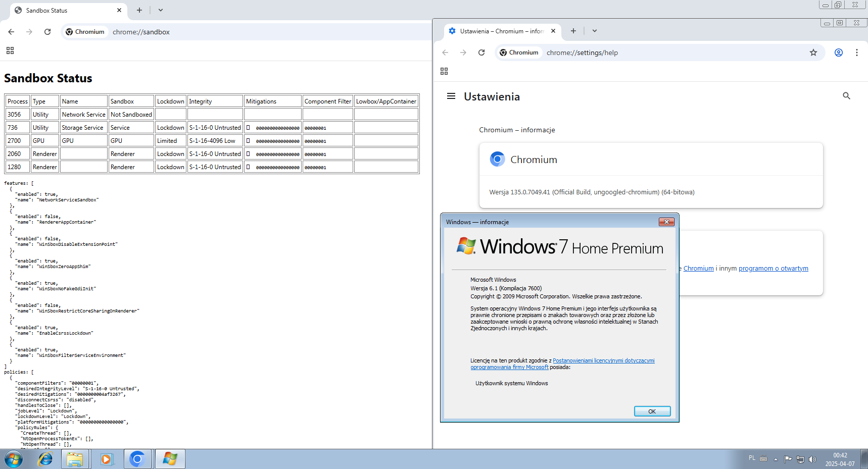Image resolution: width=868 pixels, height=469 pixels.
Task: Open new tab in settings window
Action: 573,31
